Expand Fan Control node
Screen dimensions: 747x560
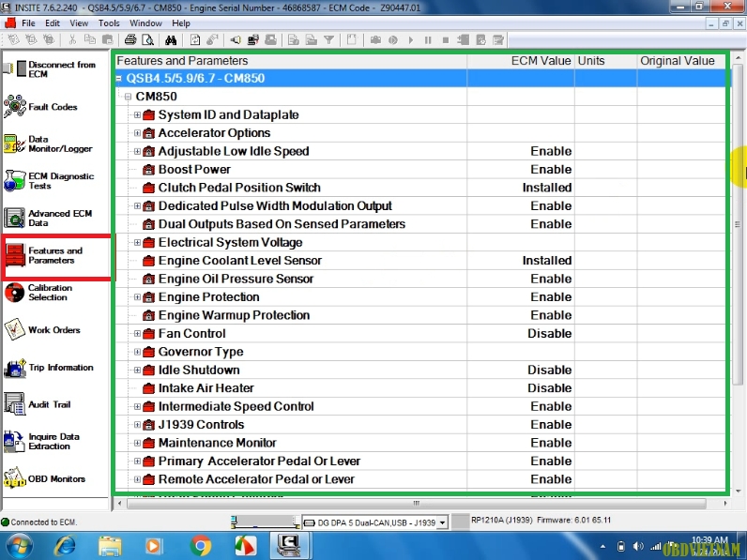137,333
